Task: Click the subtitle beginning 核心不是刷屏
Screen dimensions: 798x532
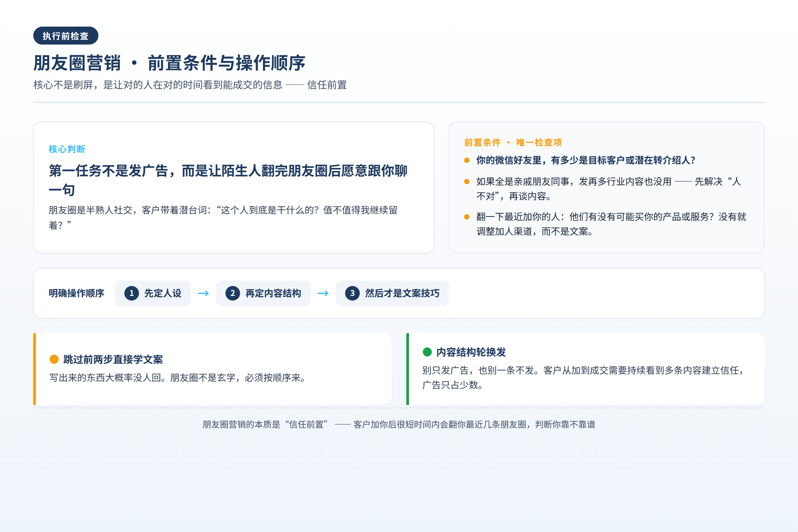Action: click(x=190, y=85)
